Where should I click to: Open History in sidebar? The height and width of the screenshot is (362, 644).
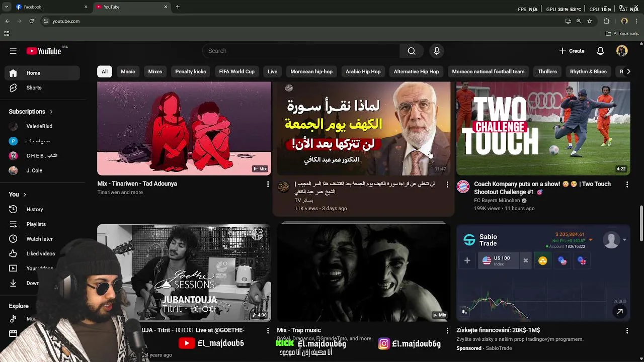(42, 209)
